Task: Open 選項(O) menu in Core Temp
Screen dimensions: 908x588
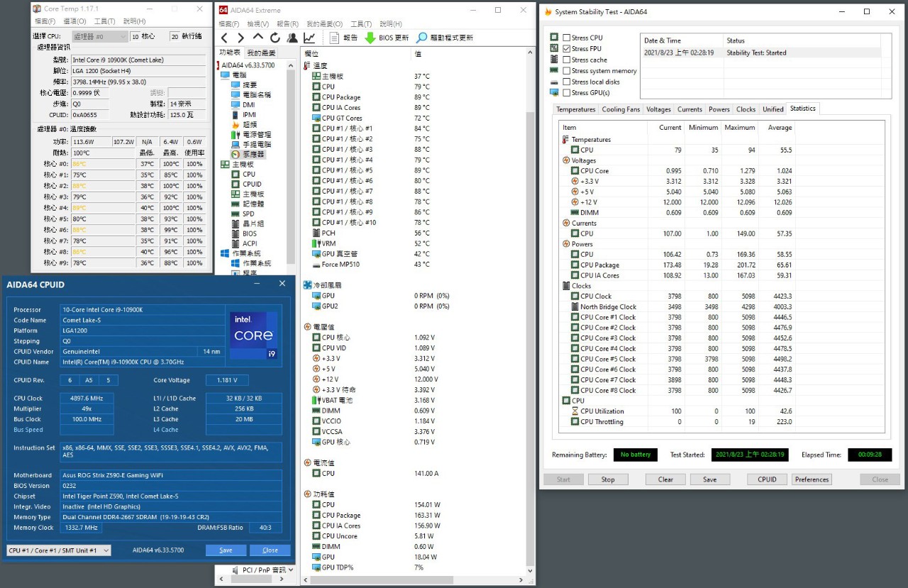Action: click(x=74, y=21)
